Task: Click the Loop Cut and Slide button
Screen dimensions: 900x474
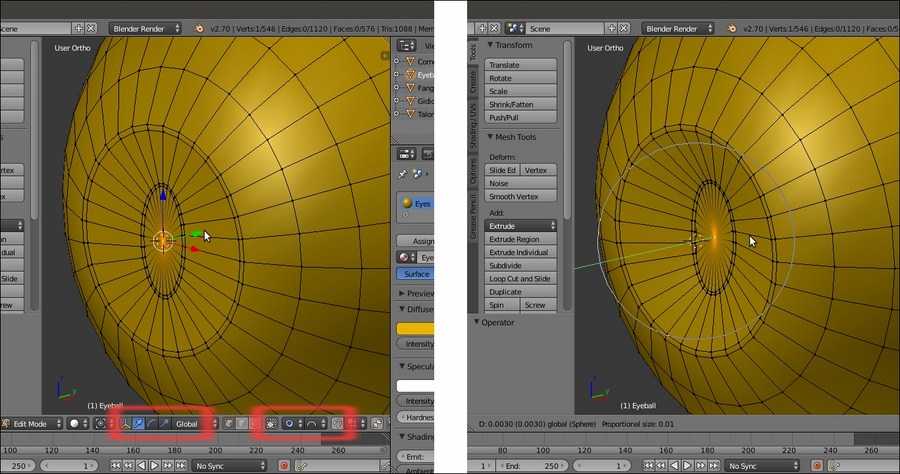Action: coord(520,279)
